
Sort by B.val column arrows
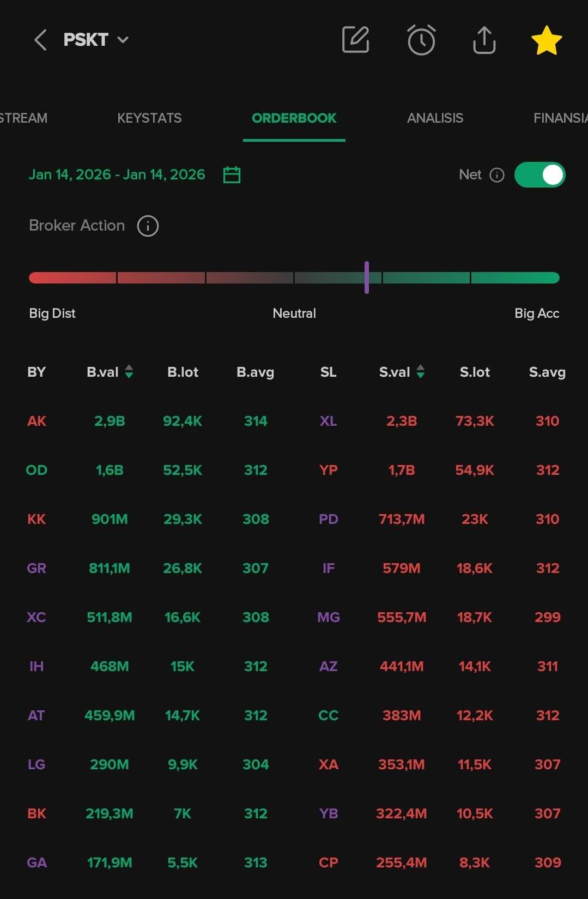(129, 372)
